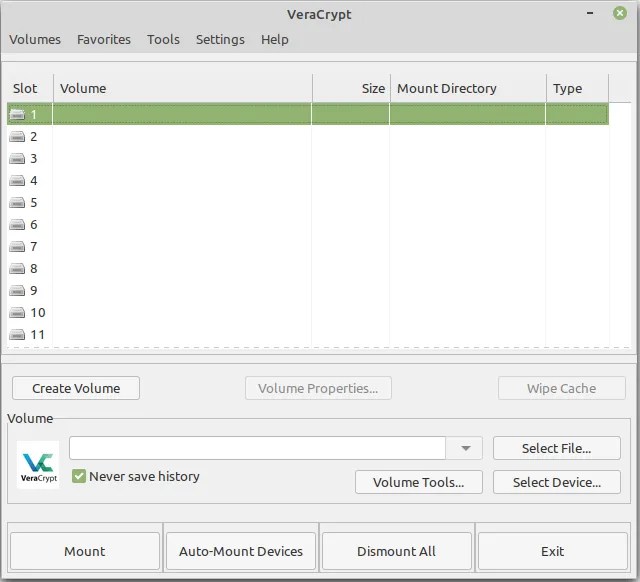Select slot number 9 text

click(34, 291)
